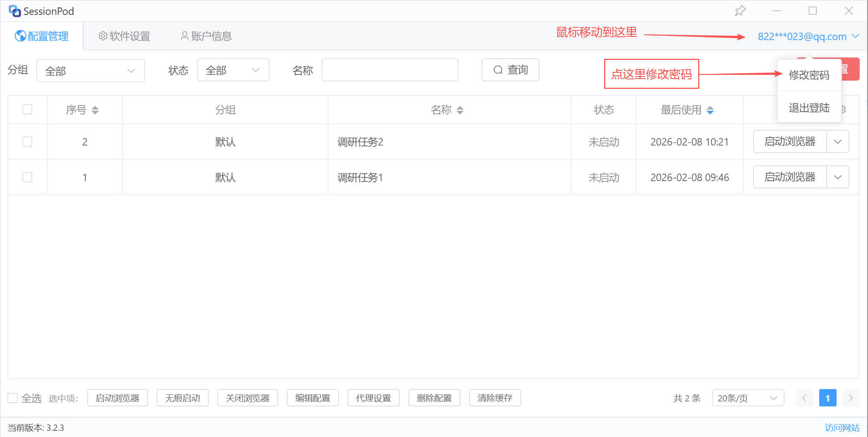The width and height of the screenshot is (868, 437).
Task: Switch to the 软件设置 tab
Action: pyautogui.click(x=124, y=36)
